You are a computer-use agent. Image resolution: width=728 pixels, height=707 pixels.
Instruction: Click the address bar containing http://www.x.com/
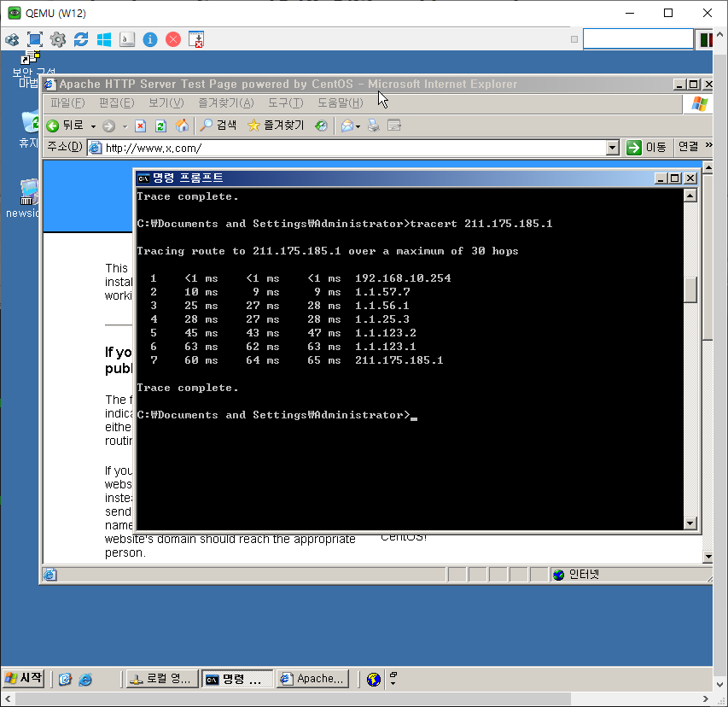click(352, 149)
